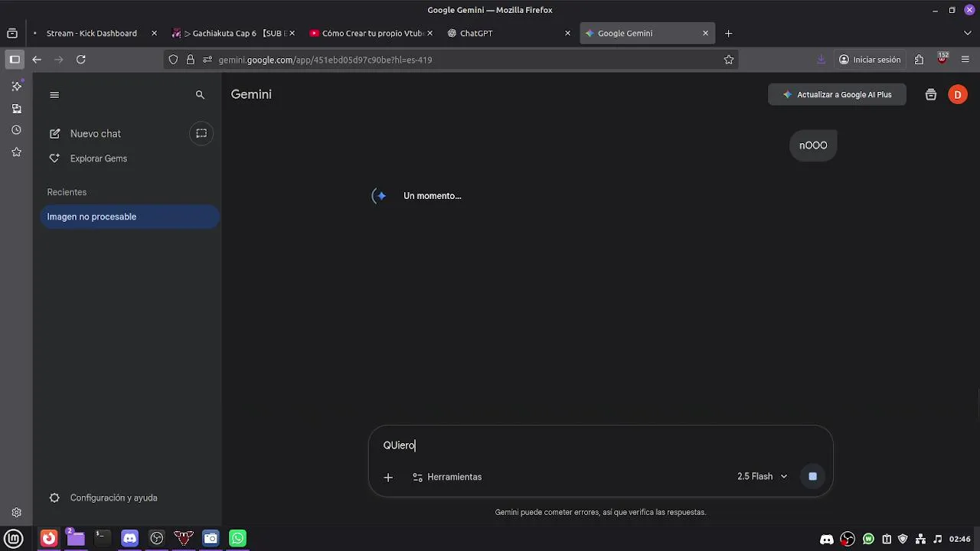Screen dimensions: 980x551
Task: Click the Firefox icon in the taskbar
Action: [49, 538]
